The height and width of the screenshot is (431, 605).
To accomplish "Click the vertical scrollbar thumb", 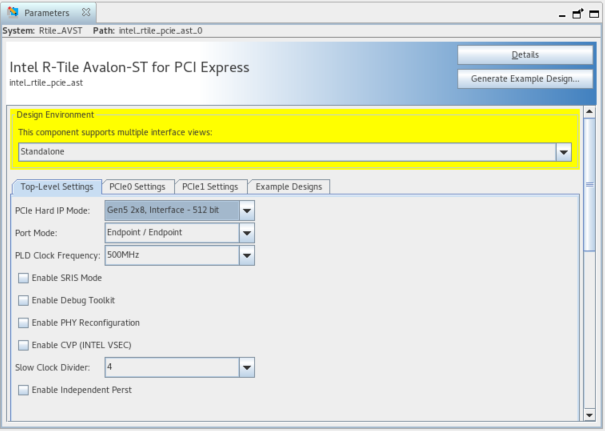I will click(x=590, y=185).
